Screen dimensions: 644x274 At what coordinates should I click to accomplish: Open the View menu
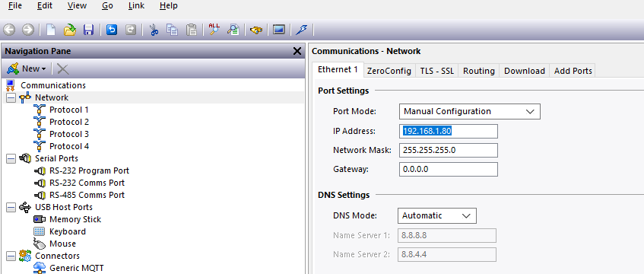[x=77, y=6]
